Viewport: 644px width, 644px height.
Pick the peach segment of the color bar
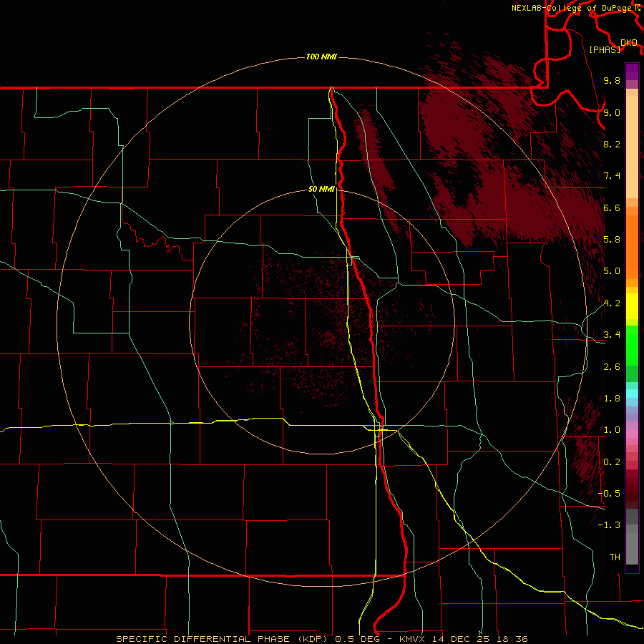(632, 148)
